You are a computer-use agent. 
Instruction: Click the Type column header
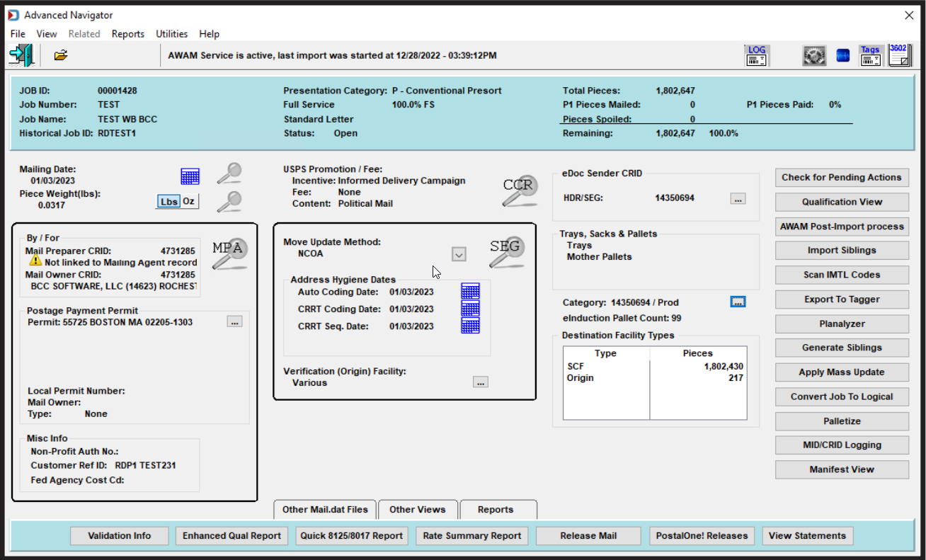pos(606,353)
